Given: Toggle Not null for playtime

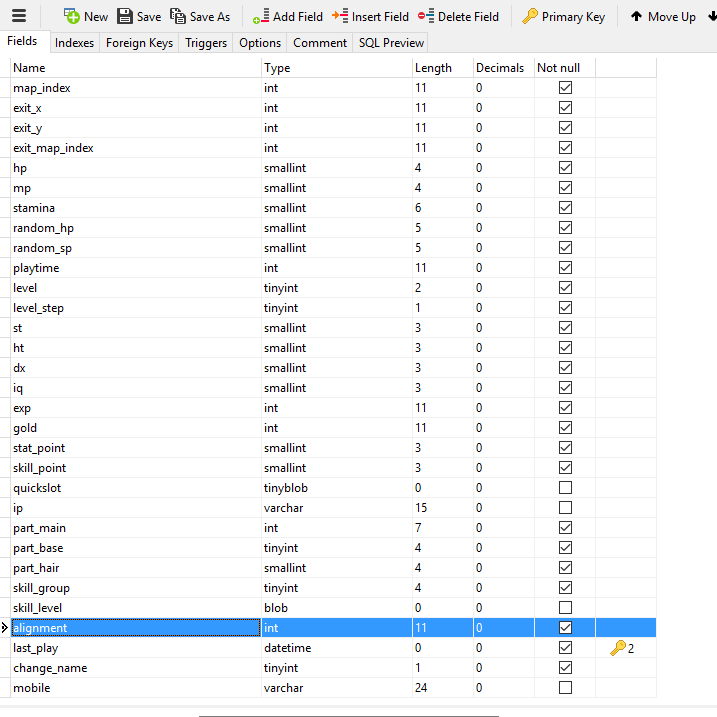Looking at the screenshot, I should 565,268.
